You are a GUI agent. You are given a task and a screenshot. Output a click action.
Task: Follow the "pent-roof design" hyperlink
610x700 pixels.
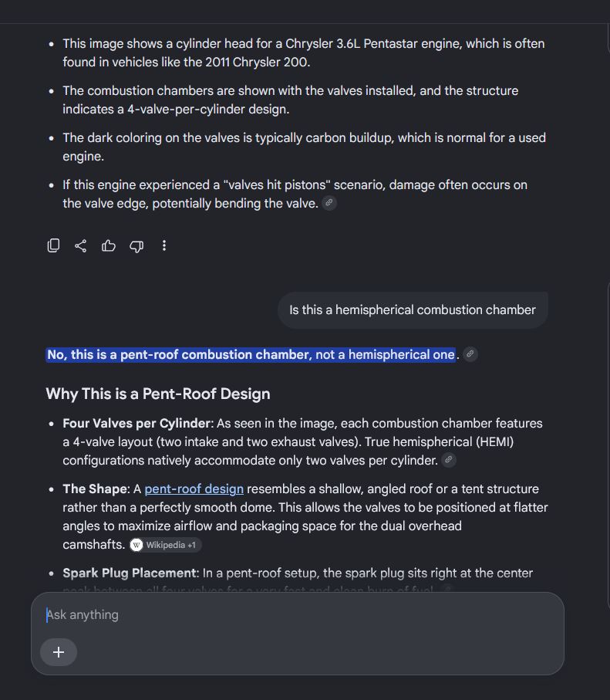[194, 489]
